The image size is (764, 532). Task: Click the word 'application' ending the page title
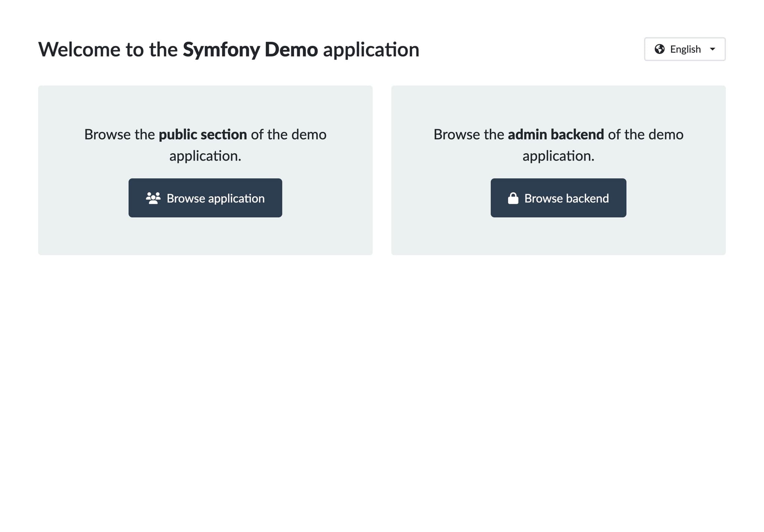coord(371,50)
